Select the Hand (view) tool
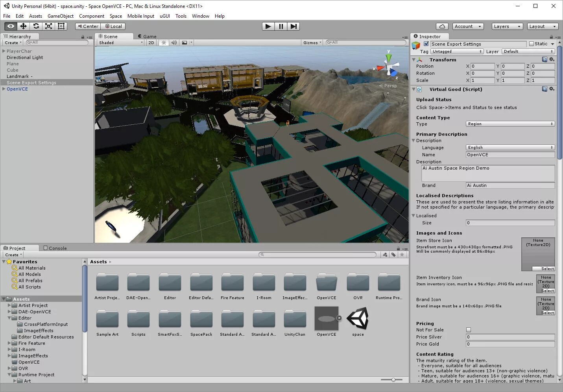The height and width of the screenshot is (392, 563). coord(11,26)
